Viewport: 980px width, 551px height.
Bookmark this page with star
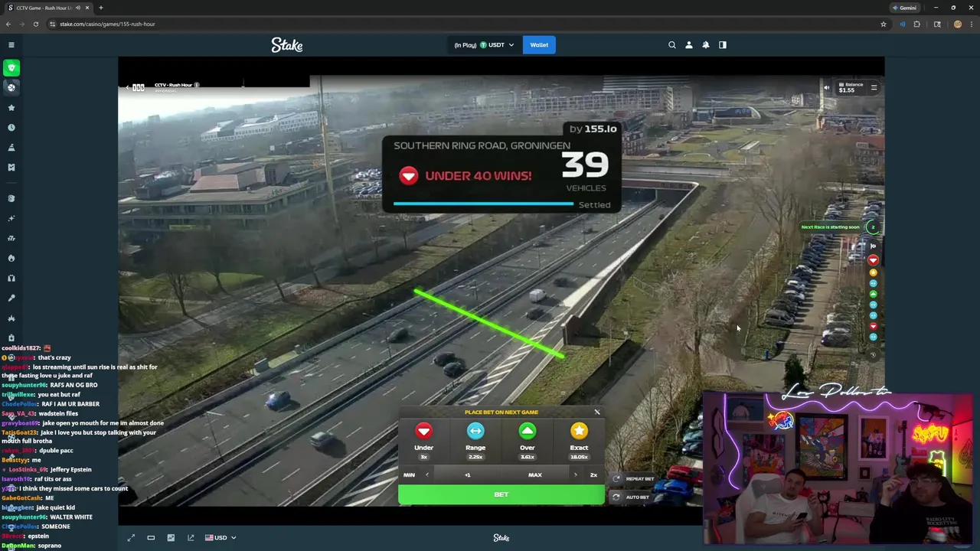tap(884, 24)
